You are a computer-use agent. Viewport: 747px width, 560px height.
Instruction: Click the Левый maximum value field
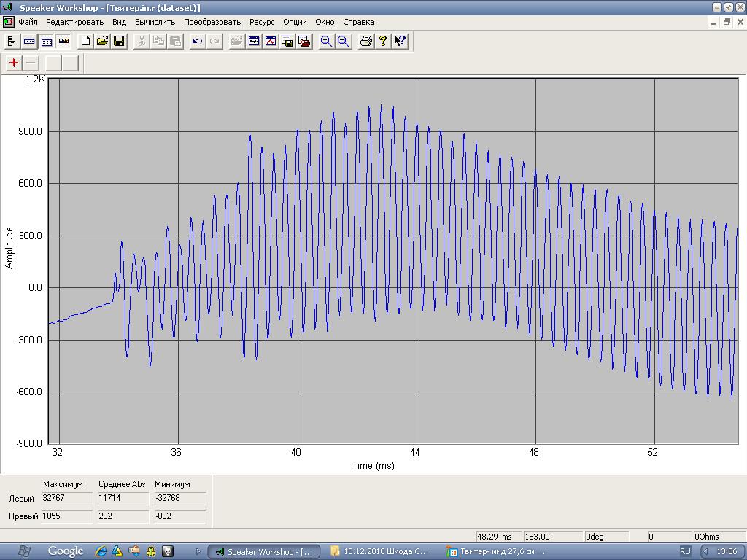tap(67, 498)
